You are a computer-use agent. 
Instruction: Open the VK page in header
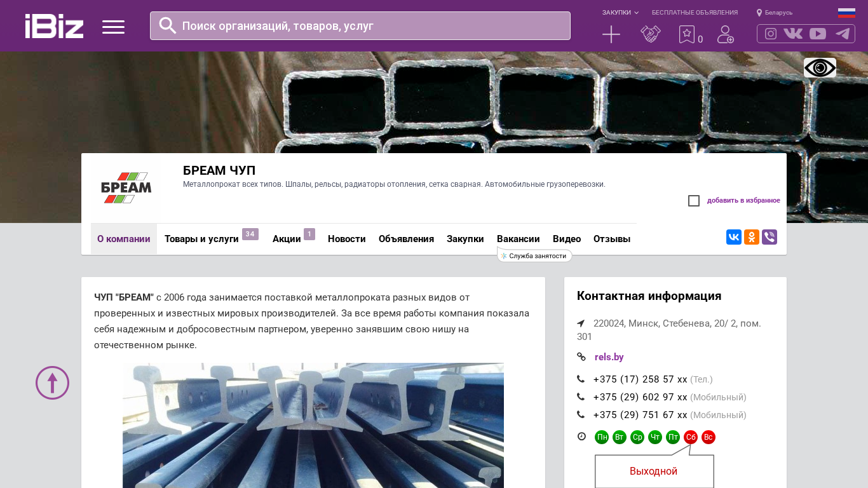pos(793,34)
